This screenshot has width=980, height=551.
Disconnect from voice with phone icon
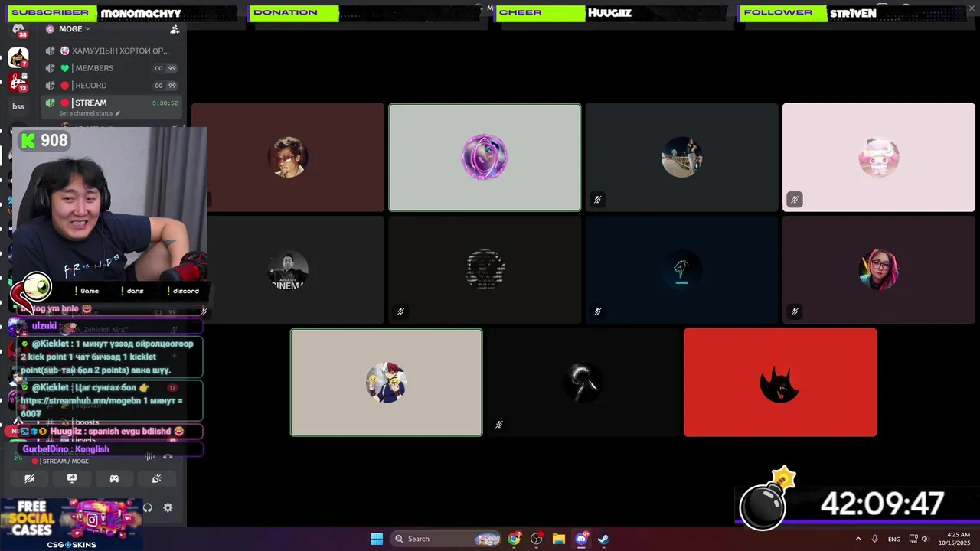tap(168, 457)
